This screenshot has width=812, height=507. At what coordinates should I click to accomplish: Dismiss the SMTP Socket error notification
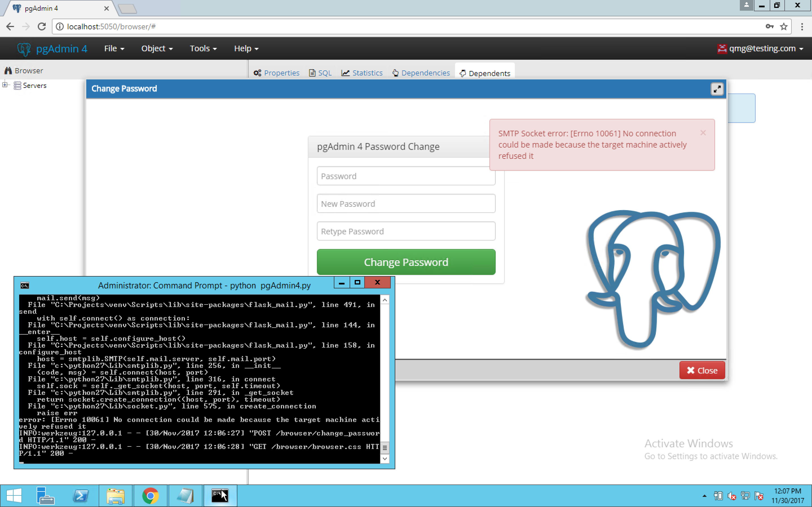pyautogui.click(x=703, y=133)
